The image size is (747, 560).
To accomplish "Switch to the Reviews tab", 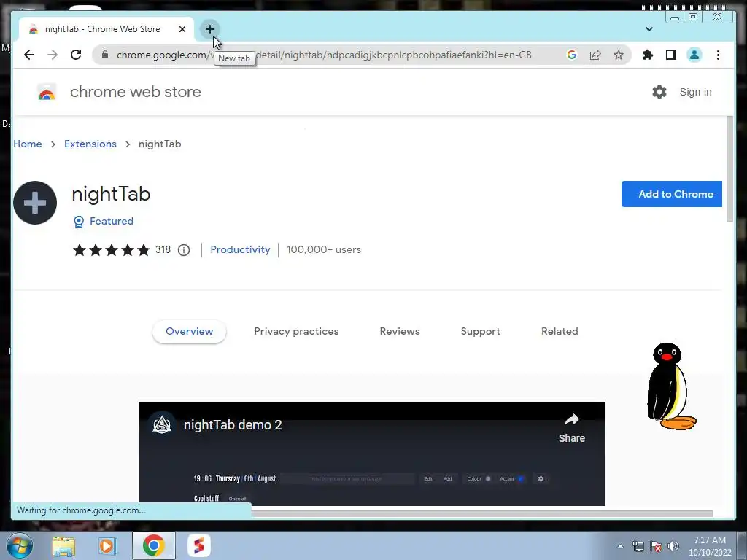I will (x=400, y=332).
